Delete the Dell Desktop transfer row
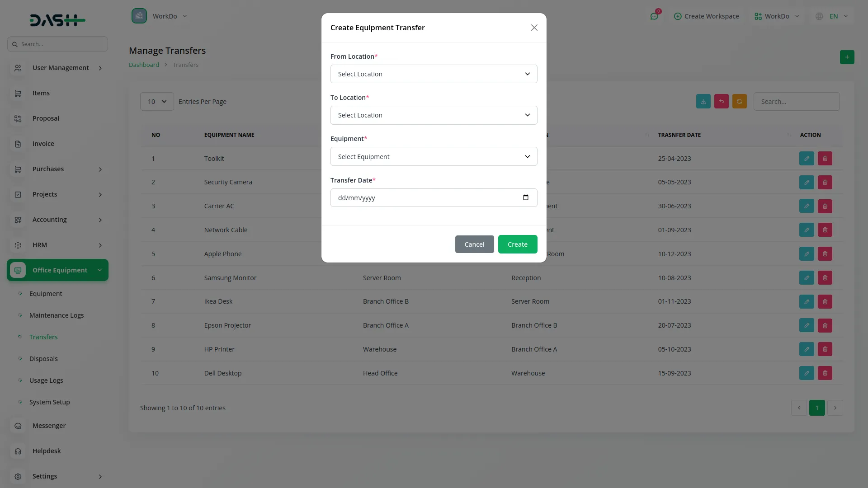 825,373
